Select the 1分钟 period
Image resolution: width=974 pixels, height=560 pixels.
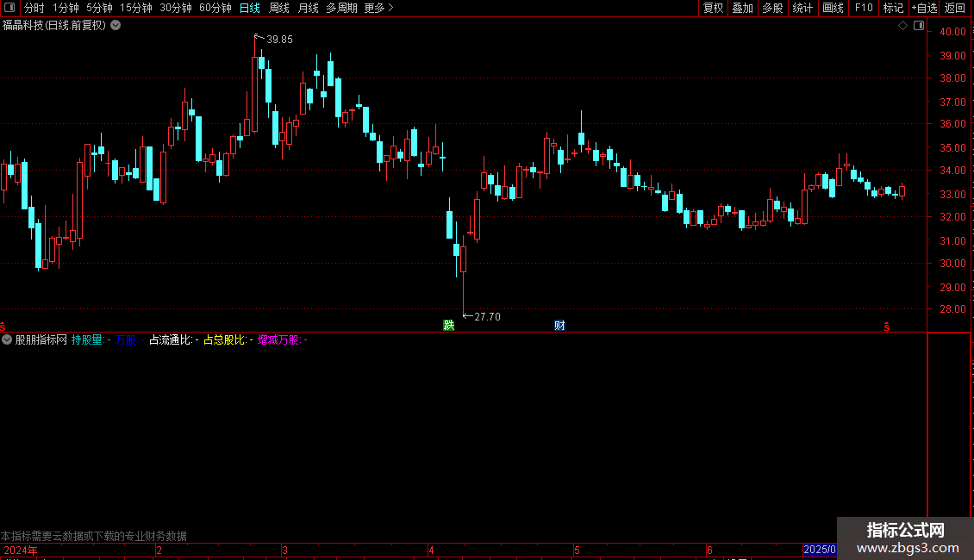click(x=66, y=8)
